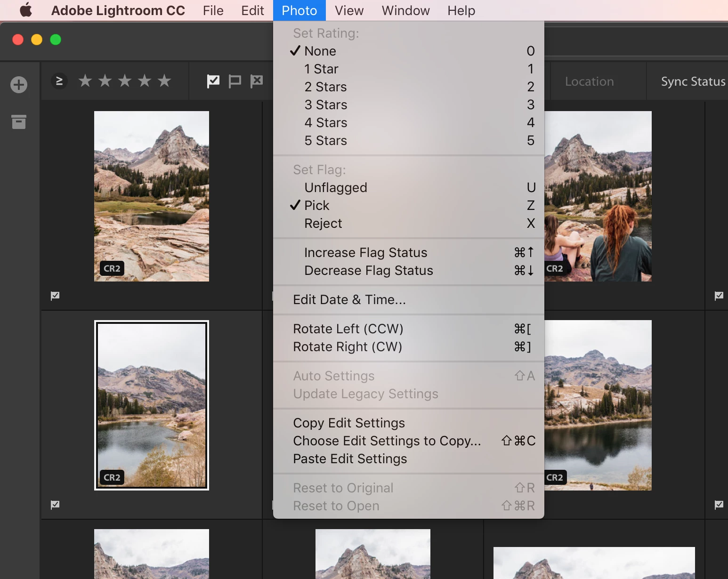The image size is (728, 579).
Task: Zoom window with green button
Action: pos(56,40)
